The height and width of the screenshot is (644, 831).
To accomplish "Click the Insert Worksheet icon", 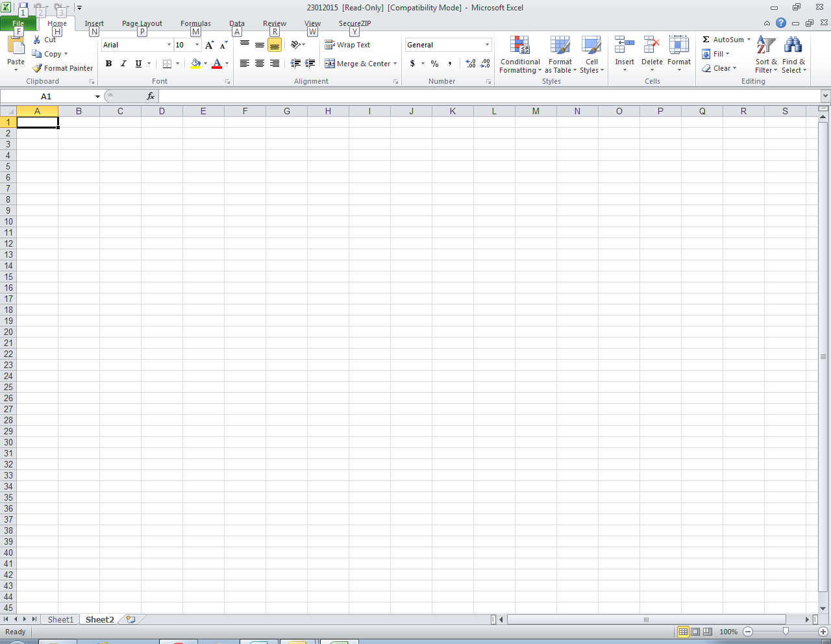I will pos(130,619).
